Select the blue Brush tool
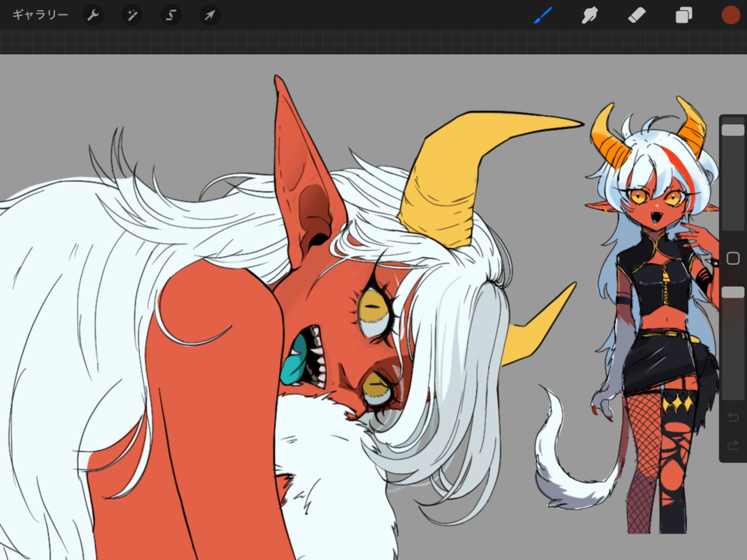The height and width of the screenshot is (560, 747). [543, 15]
